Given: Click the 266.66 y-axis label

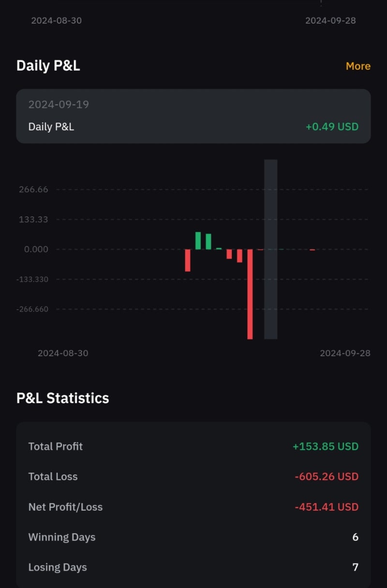Looking at the screenshot, I should 33,189.
